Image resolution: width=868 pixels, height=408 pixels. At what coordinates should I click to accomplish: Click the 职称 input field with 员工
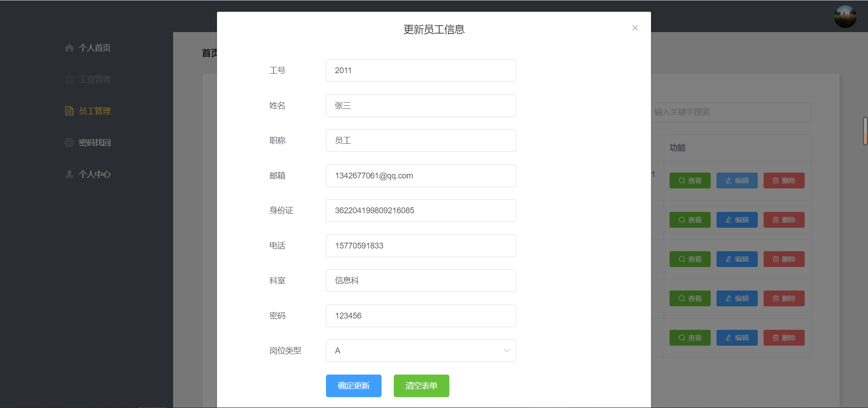(x=421, y=141)
